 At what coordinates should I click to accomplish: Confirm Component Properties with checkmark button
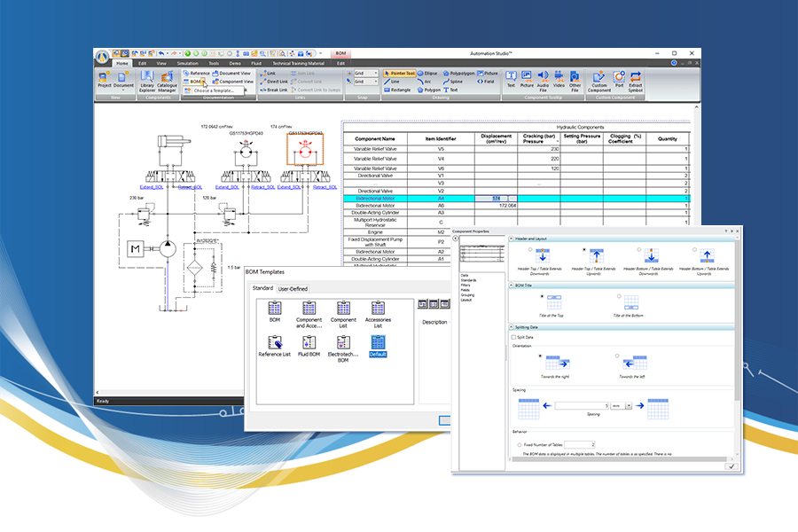(731, 465)
